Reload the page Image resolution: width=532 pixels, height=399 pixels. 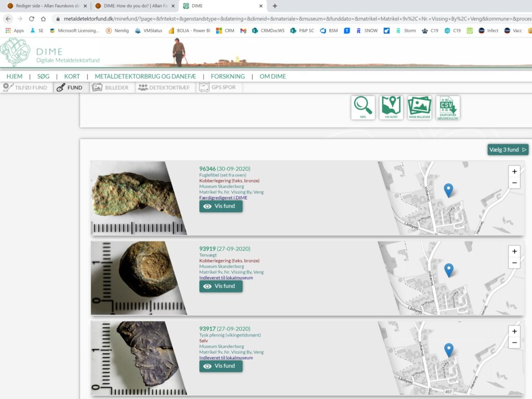click(32, 19)
